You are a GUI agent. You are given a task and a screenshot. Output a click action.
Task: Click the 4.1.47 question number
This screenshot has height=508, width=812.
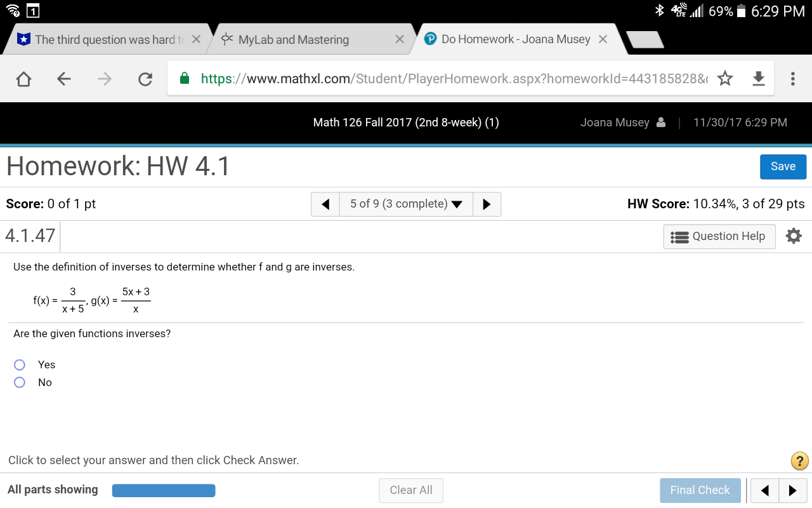[x=30, y=236]
